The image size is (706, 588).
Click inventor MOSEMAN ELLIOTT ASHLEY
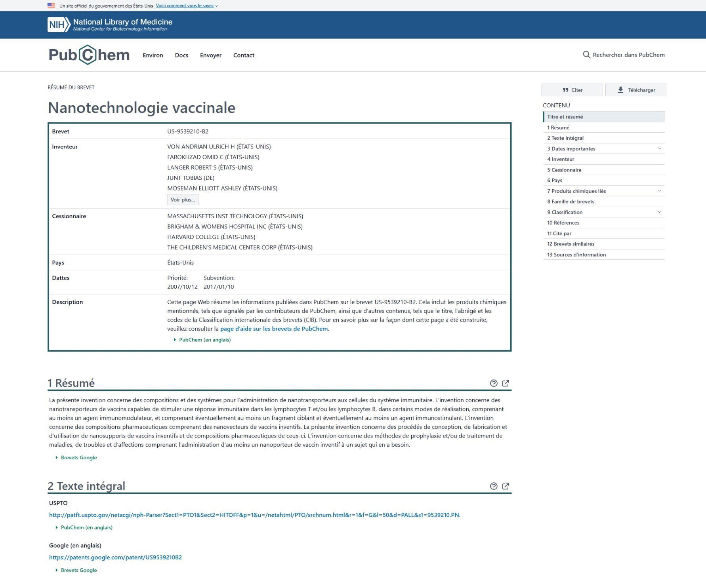tap(222, 188)
